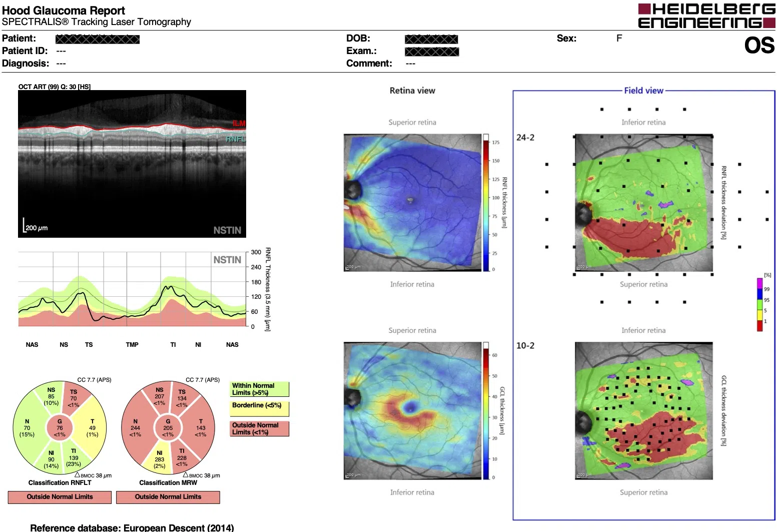Select "SPECTRALIS® Tracking Laser Tomography" subtitle
The image size is (777, 532).
click(x=97, y=22)
